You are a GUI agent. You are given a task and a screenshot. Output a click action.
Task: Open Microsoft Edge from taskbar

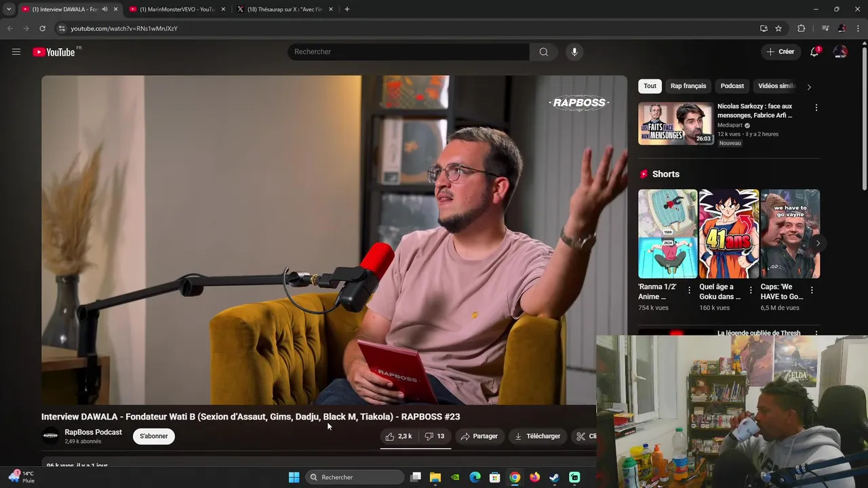coord(475,477)
